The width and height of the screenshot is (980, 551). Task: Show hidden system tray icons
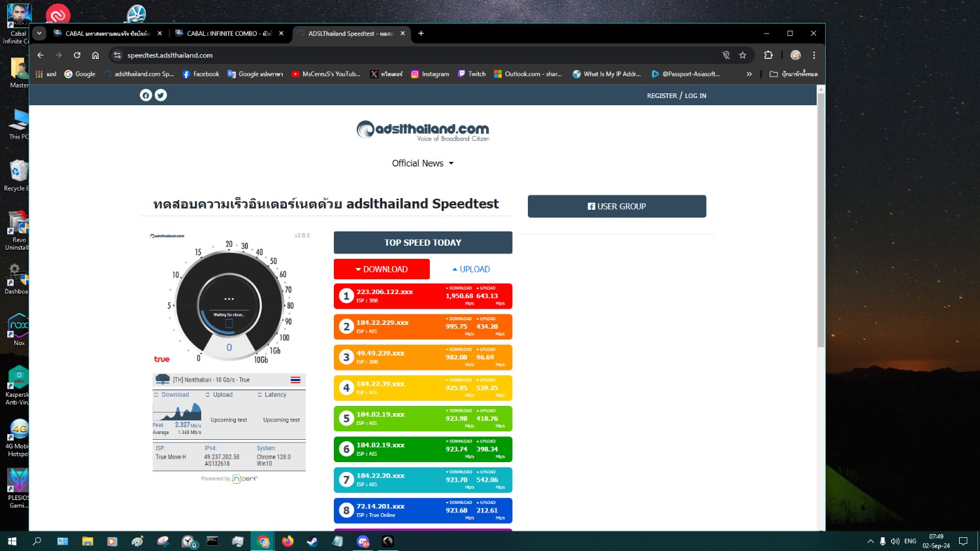870,541
